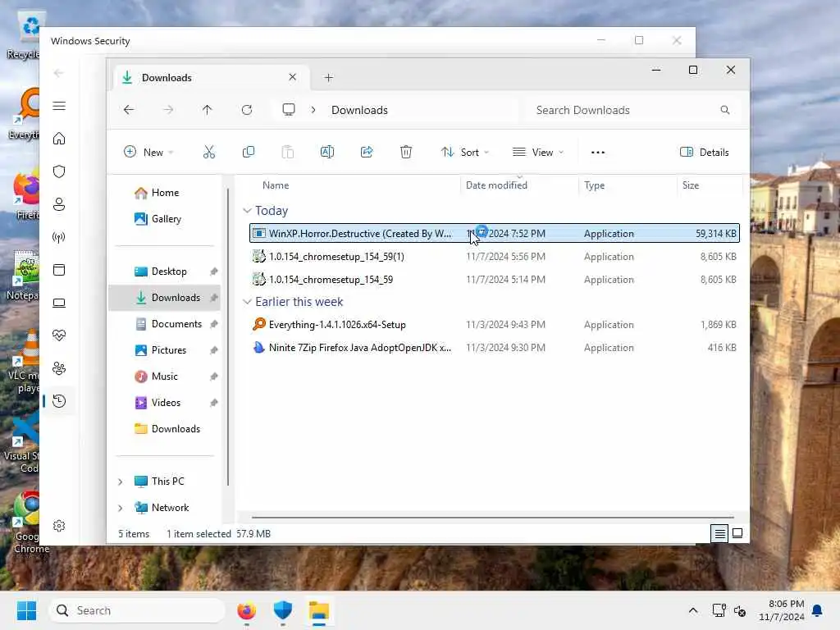Open Windows Security Home icon
Image resolution: width=840 pixels, height=630 pixels.
59,139
